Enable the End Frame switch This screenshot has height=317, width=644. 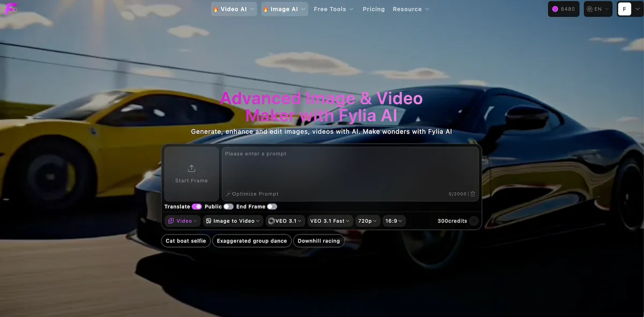[x=272, y=207]
